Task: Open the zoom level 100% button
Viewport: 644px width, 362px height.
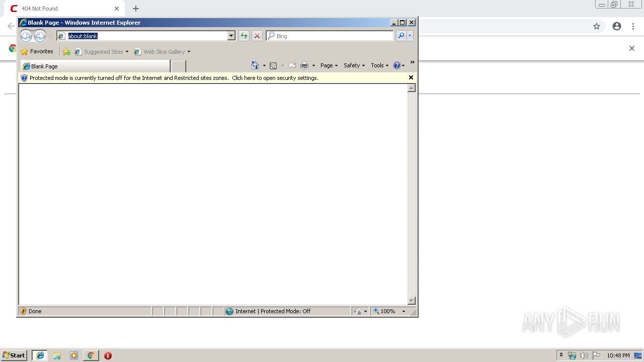Action: click(384, 311)
